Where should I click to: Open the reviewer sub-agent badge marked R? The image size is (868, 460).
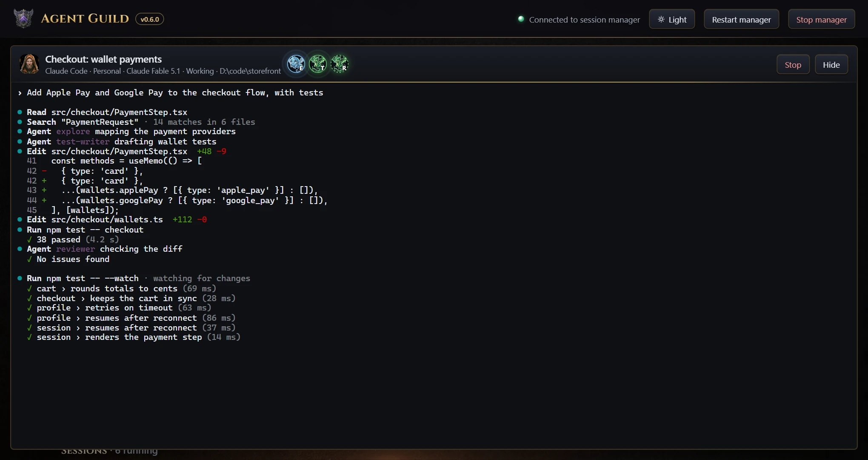tap(339, 64)
